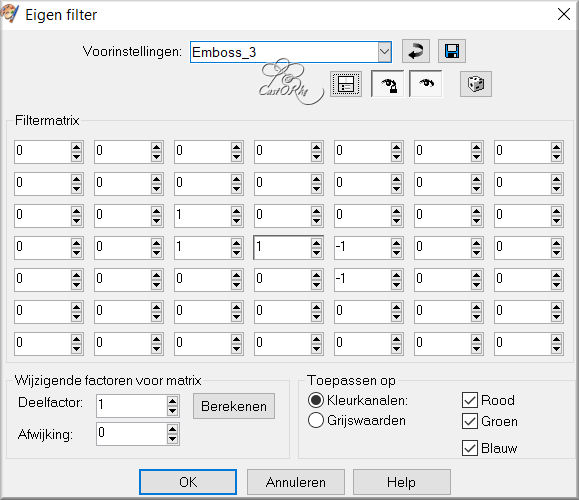The image size is (579, 500).
Task: Close the Eigen filter dialog
Action: 564,14
